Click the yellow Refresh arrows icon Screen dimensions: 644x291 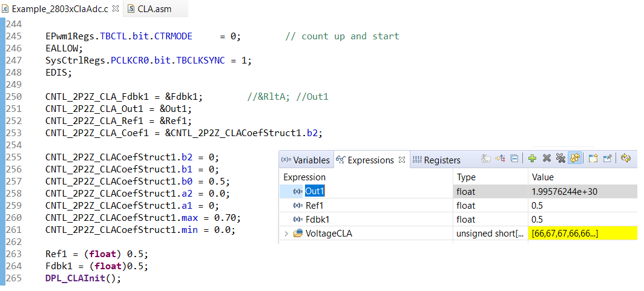[x=626, y=159]
